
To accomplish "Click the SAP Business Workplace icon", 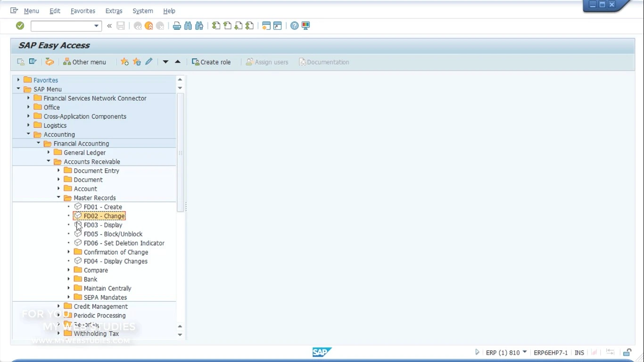I will point(50,62).
